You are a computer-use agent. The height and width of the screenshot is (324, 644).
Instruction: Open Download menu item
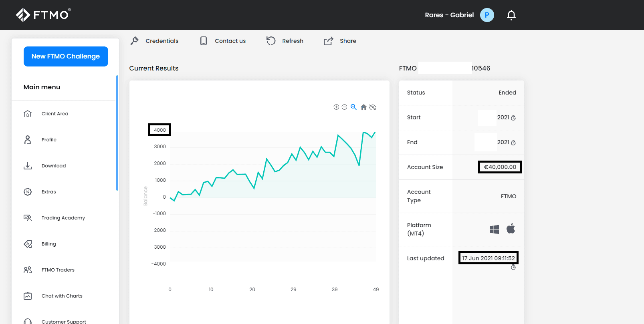pyautogui.click(x=54, y=166)
